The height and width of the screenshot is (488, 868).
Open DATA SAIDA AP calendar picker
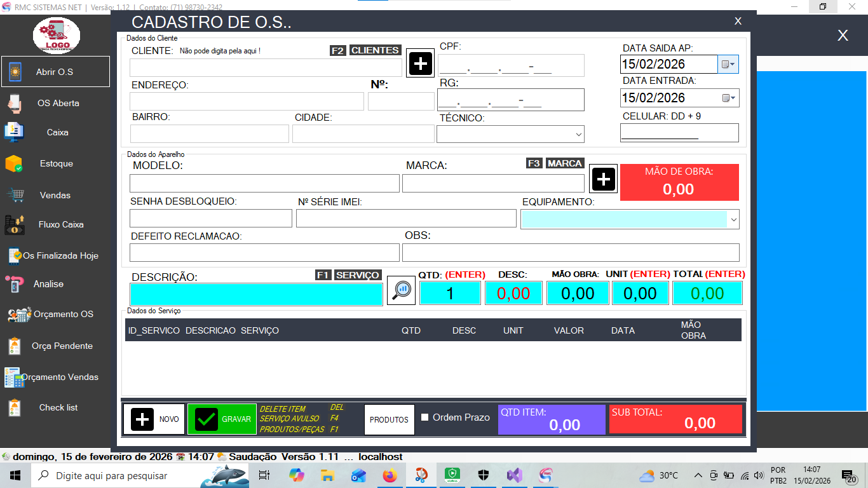pyautogui.click(x=728, y=64)
